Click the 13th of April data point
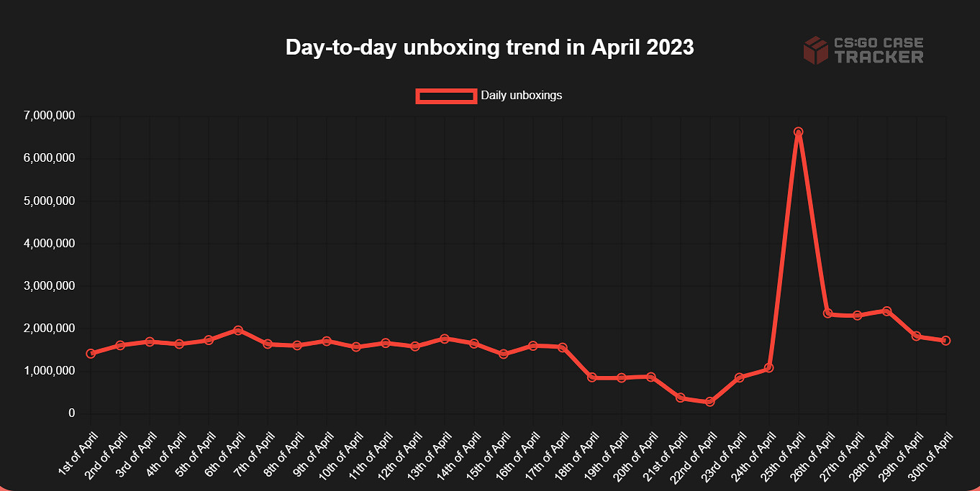The width and height of the screenshot is (980, 491). pyautogui.click(x=445, y=338)
